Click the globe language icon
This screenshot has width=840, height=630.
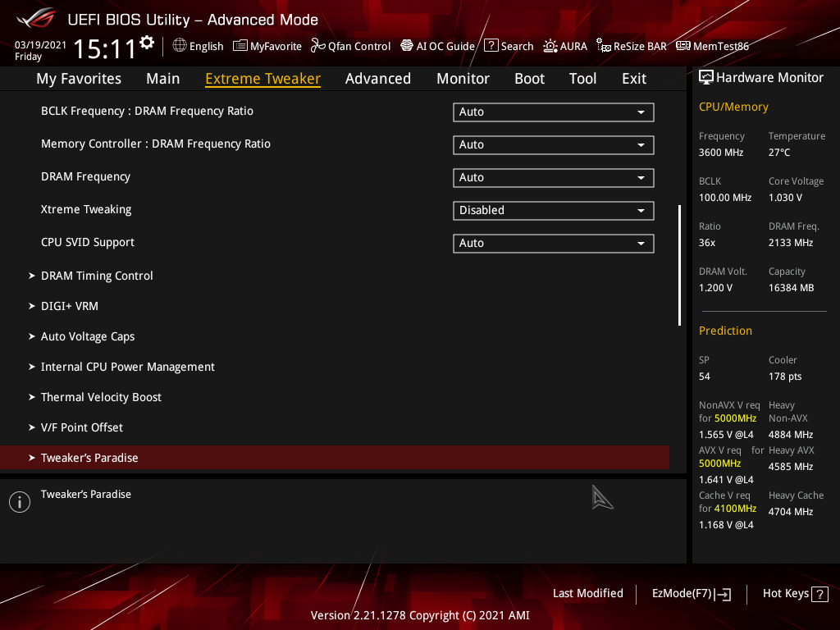[x=180, y=46]
